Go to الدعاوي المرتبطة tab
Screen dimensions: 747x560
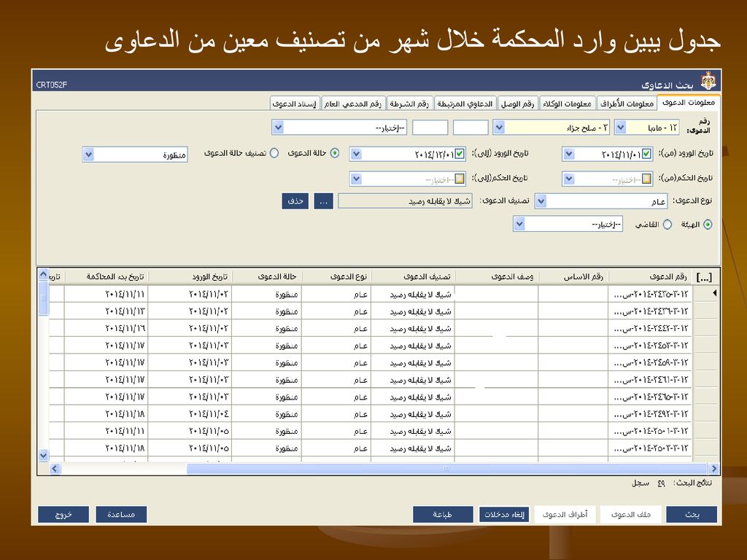tap(465, 104)
